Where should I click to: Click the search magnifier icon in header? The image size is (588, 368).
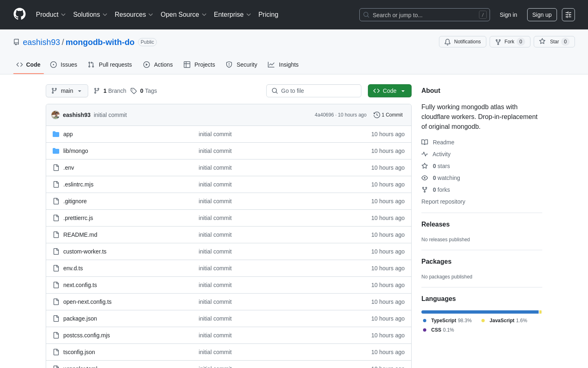366,15
